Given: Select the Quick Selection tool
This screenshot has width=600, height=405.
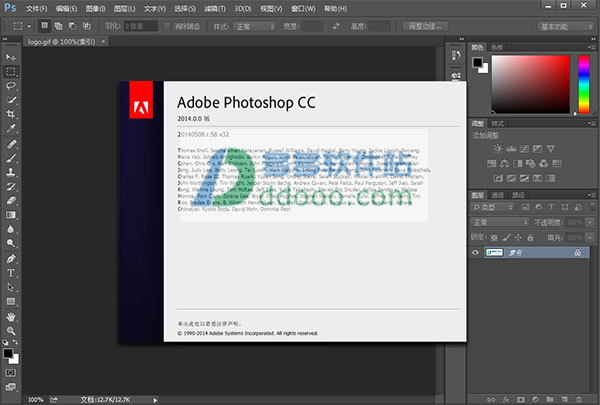Looking at the screenshot, I should [11, 100].
